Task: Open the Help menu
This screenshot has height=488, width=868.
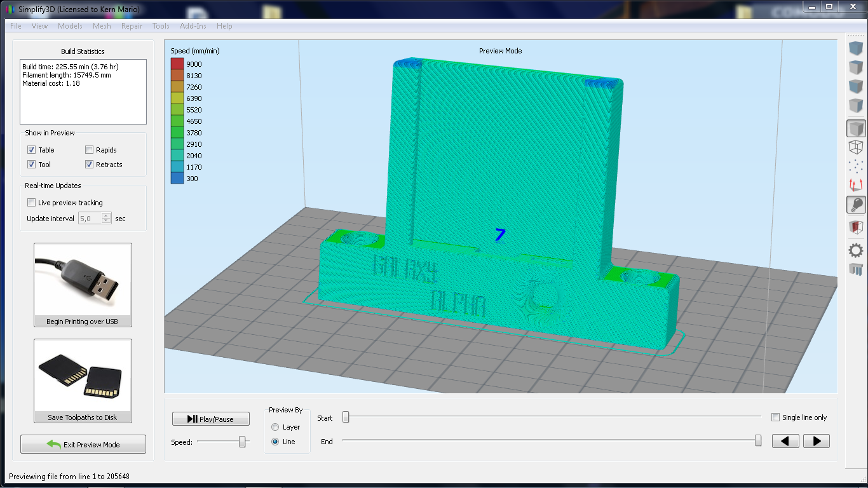Action: point(224,26)
